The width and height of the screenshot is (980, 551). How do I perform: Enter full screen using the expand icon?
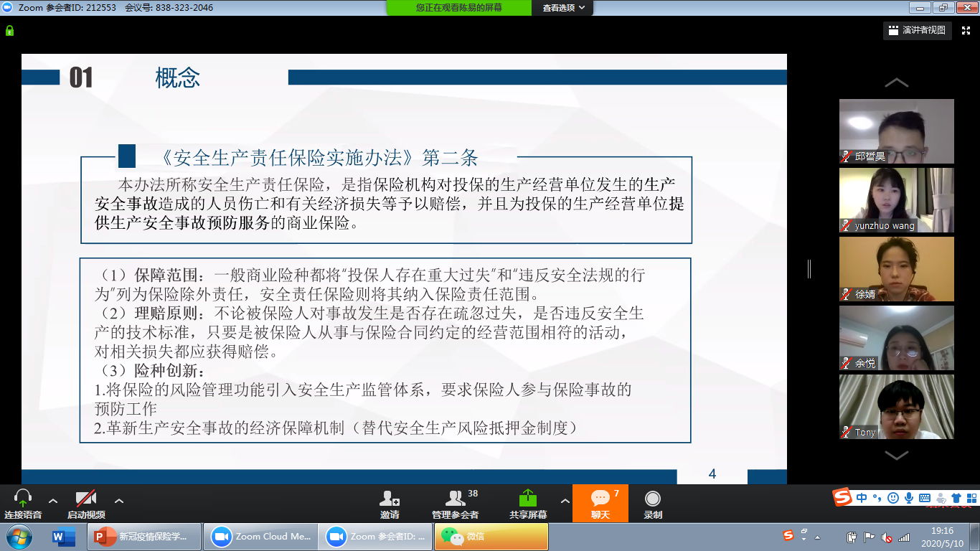[x=966, y=30]
